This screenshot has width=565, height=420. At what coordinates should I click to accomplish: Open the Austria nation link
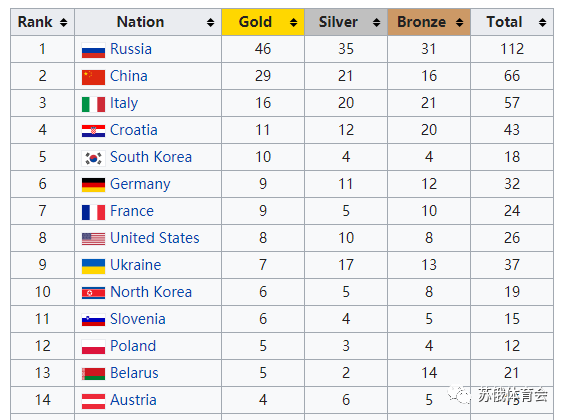point(133,400)
